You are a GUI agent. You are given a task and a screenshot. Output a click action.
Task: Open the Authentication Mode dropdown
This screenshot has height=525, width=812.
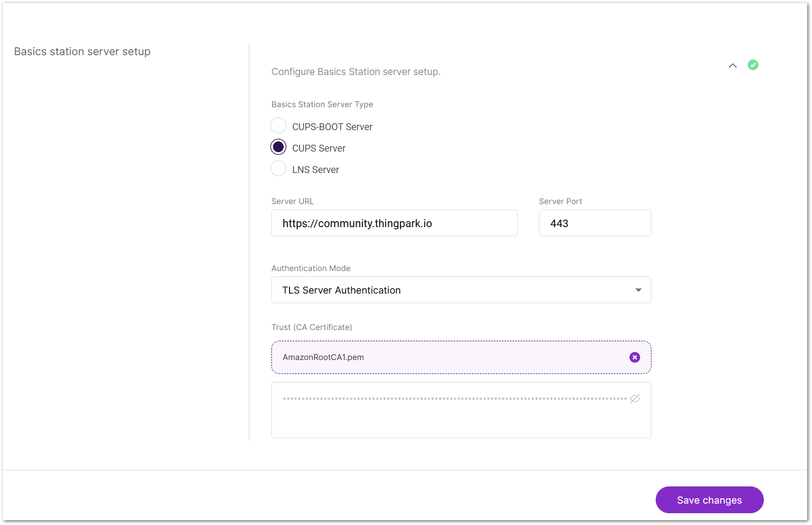(461, 290)
